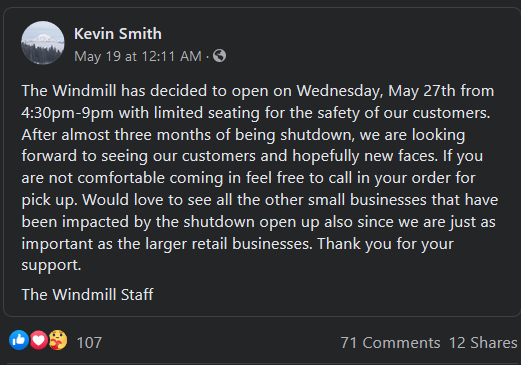Viewport: 521px width, 365px height.
Task: Open the 71 Comments link
Action: [390, 343]
